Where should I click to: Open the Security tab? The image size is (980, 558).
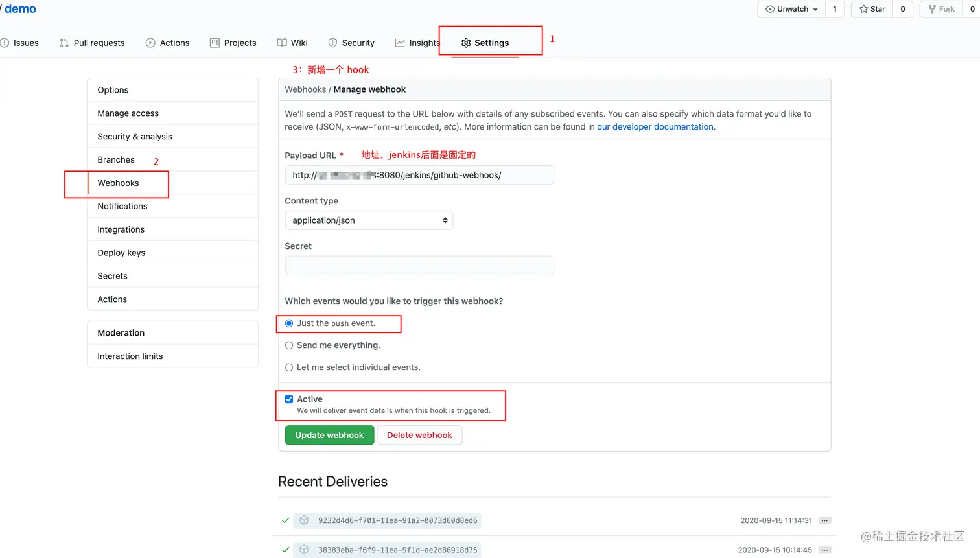tap(351, 43)
